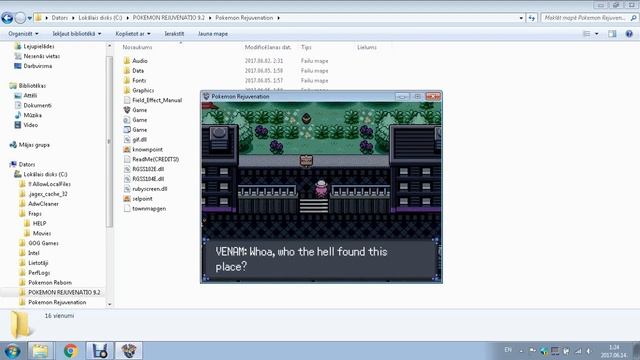Open address bar history dropdown arrow
The height and width of the screenshot is (360, 640).
point(521,18)
